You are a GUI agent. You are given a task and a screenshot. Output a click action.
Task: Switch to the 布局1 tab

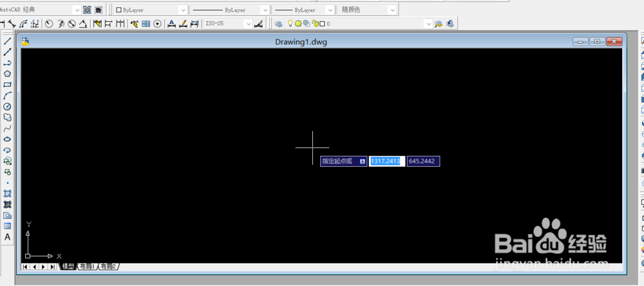87,267
